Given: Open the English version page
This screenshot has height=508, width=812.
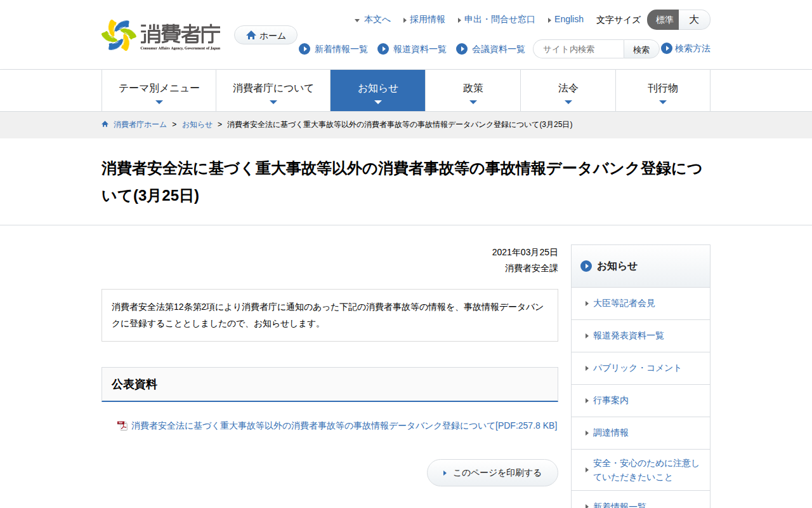Looking at the screenshot, I should pyautogui.click(x=569, y=19).
